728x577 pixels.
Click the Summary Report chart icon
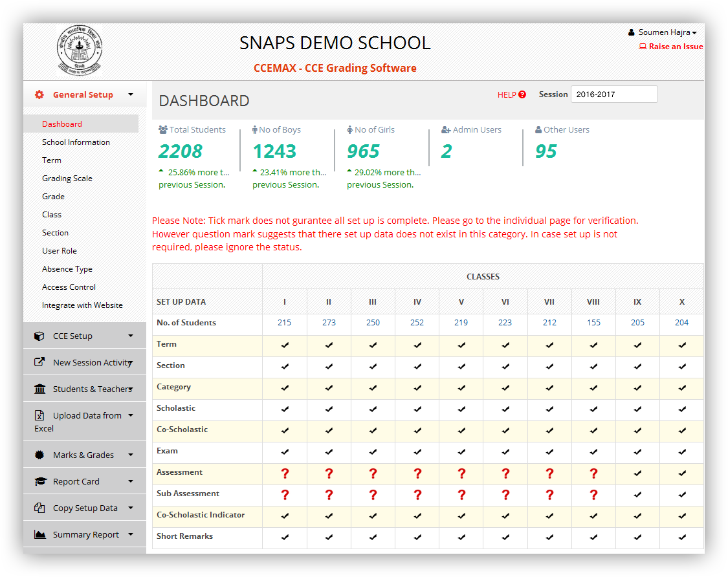40,534
